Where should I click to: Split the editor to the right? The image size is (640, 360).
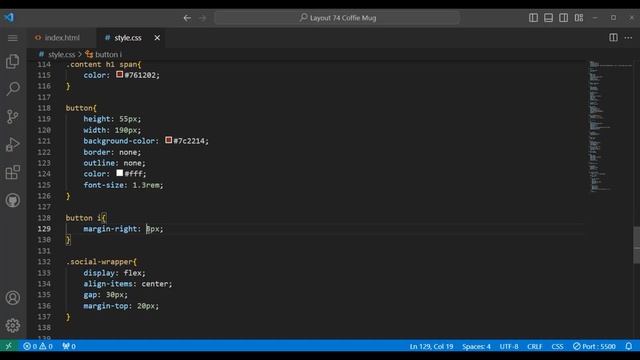coord(613,38)
